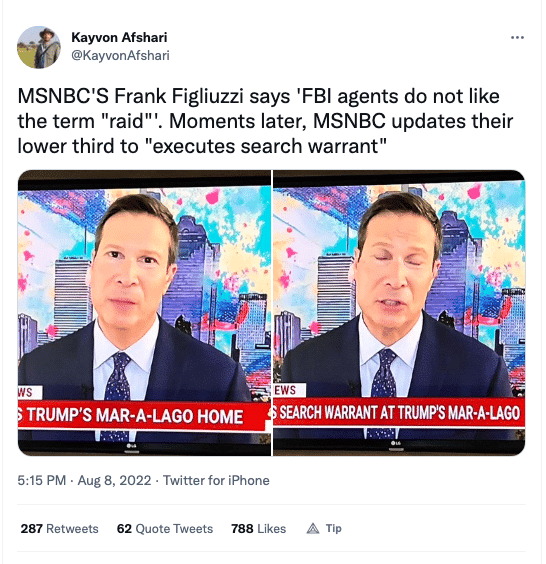View the left image with Mar-a-Lago Home banner
Image resolution: width=546 pixels, height=564 pixels.
coord(144,313)
